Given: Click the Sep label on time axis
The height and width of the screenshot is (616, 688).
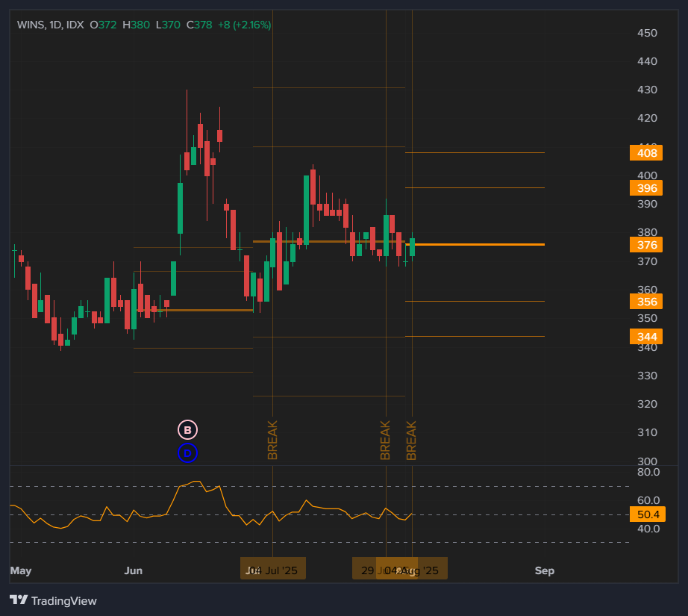Looking at the screenshot, I should [545, 570].
